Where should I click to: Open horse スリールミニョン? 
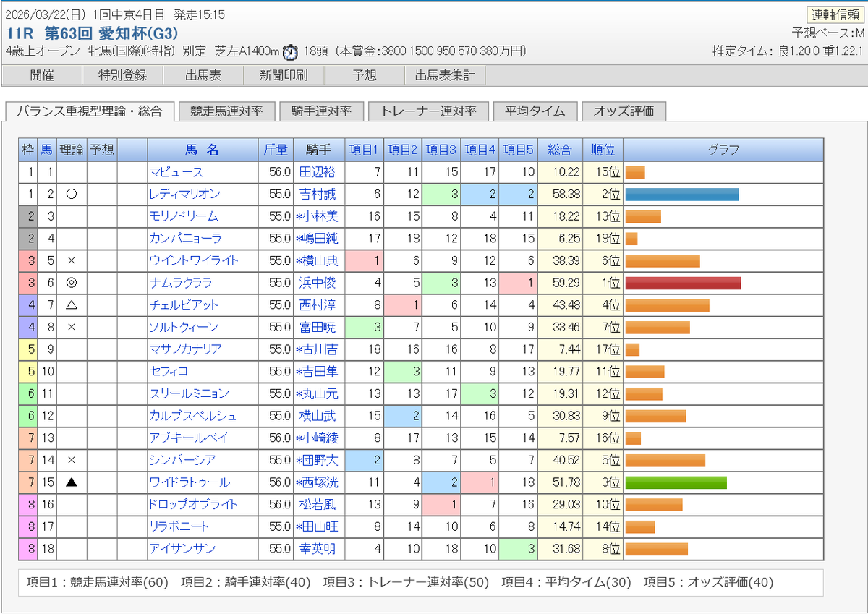tap(189, 393)
